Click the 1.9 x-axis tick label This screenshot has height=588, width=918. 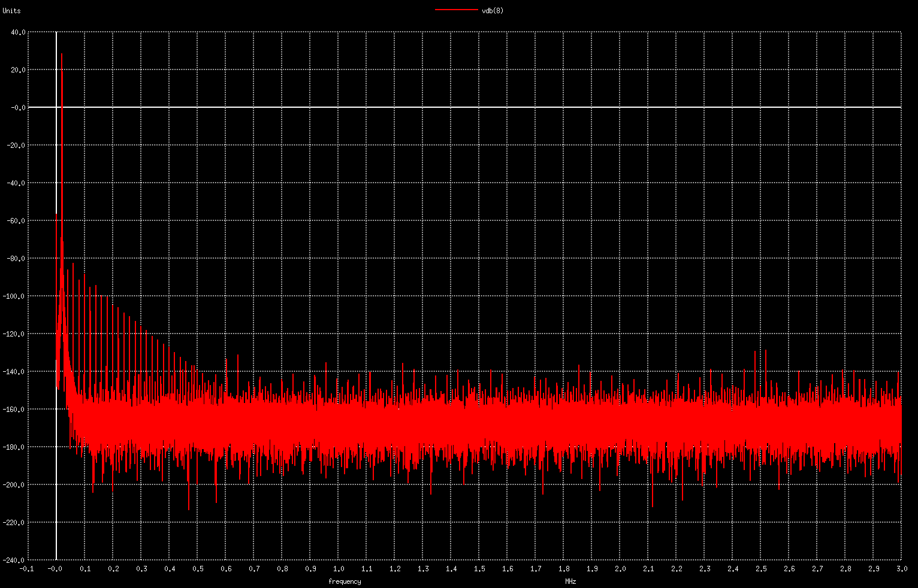click(592, 569)
